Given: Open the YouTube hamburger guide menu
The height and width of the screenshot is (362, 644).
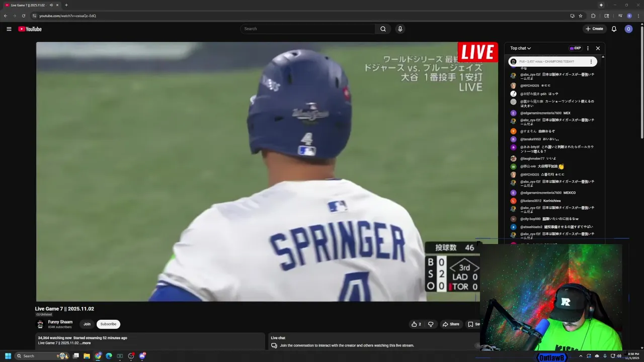Looking at the screenshot, I should click(9, 29).
